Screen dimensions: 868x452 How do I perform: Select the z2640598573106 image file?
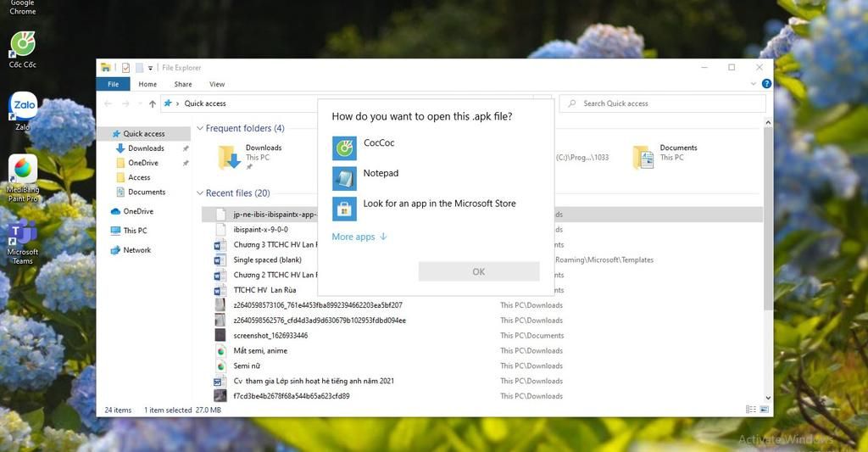click(x=318, y=305)
